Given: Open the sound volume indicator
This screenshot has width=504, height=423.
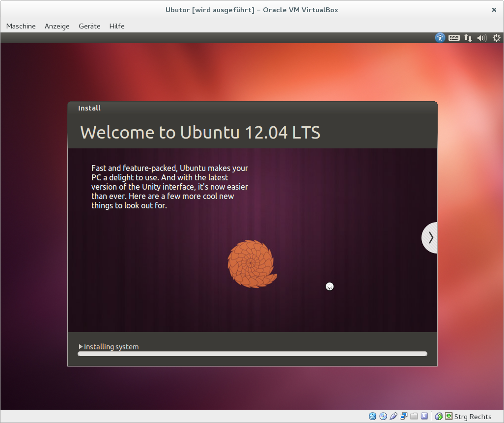Looking at the screenshot, I should pyautogui.click(x=482, y=38).
